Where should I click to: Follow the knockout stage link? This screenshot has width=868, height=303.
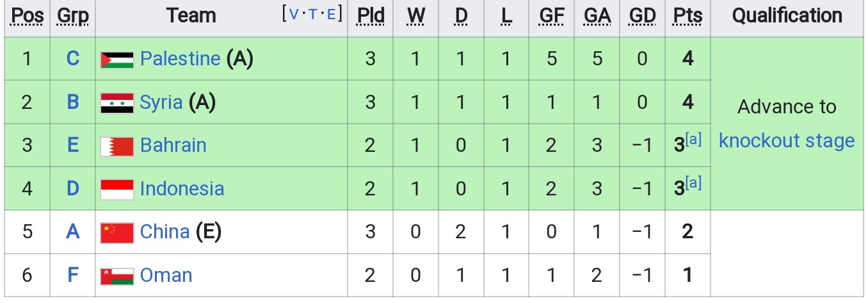pos(787,140)
